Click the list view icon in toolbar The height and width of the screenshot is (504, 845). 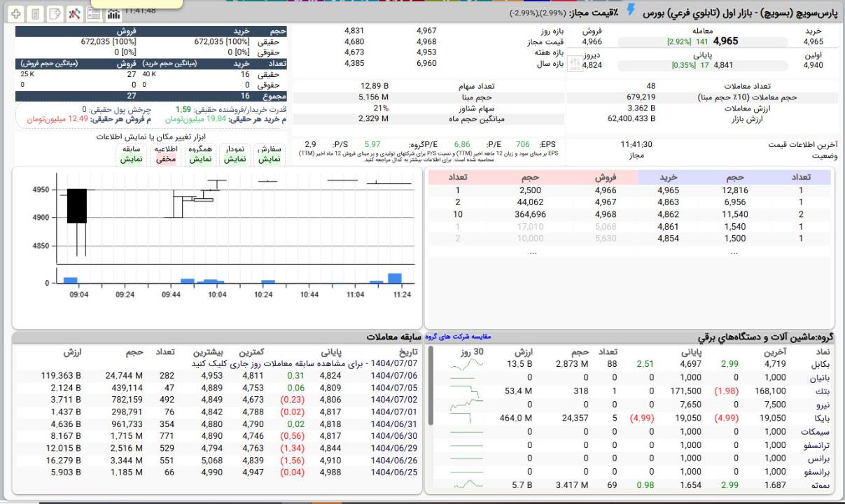point(93,14)
